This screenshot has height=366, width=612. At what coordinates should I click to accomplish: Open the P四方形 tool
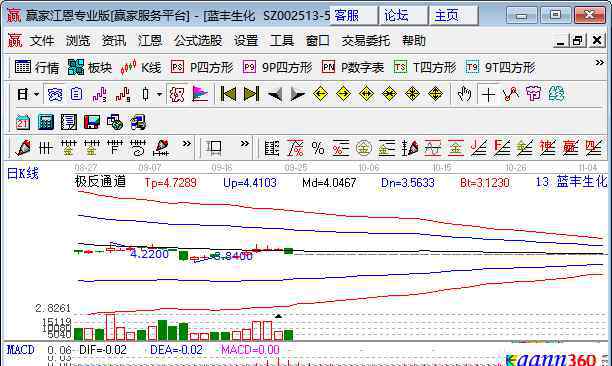[202, 68]
